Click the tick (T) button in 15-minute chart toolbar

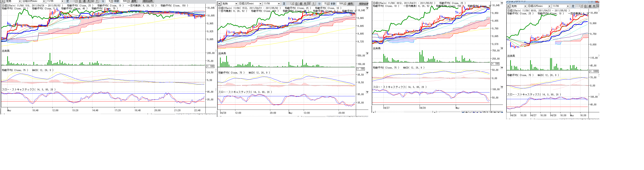(313, 4)
